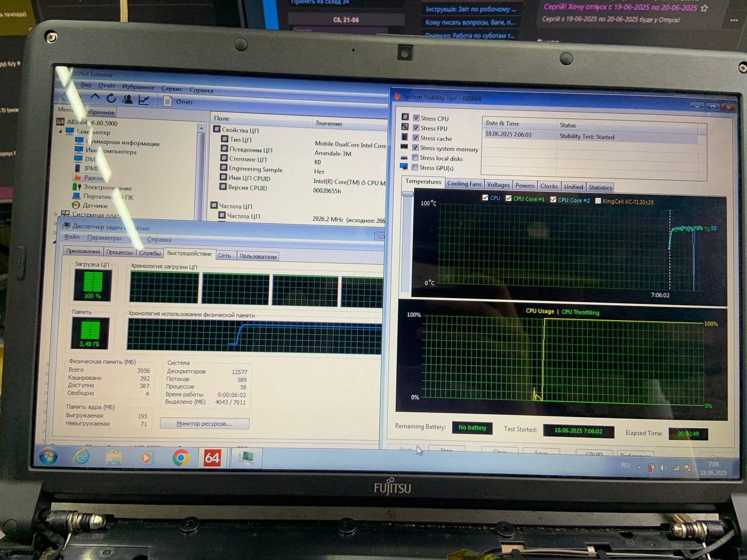Click the graph chart icon in AIDA64 toolbar

[144, 100]
